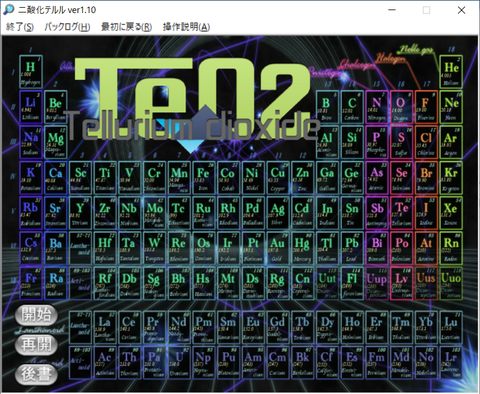
Task: Click the 再開 resume button
Action: click(x=36, y=344)
